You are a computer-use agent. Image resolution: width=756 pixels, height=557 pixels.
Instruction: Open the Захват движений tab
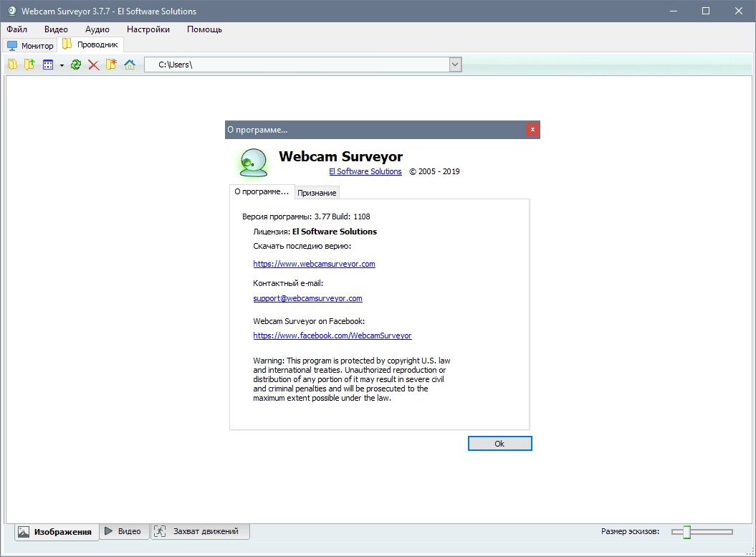[200, 531]
